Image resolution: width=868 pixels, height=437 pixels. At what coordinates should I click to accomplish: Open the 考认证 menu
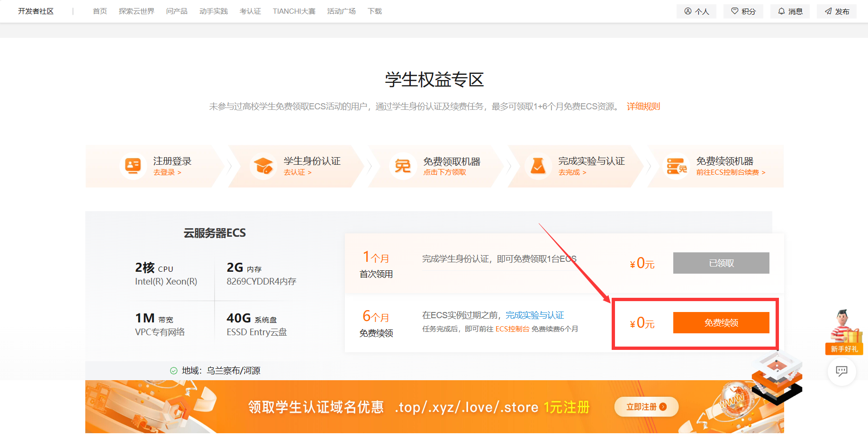(x=250, y=11)
